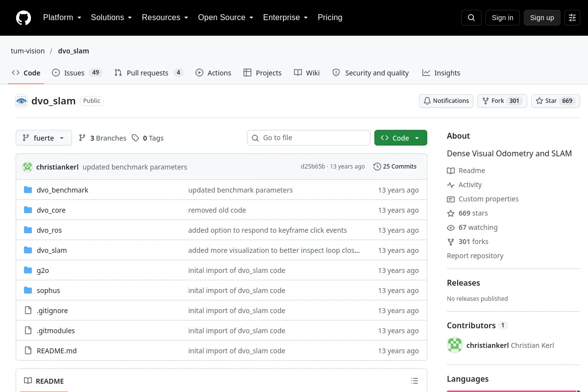Click the .gitmodules file icon
The image size is (588, 392).
[28, 330]
